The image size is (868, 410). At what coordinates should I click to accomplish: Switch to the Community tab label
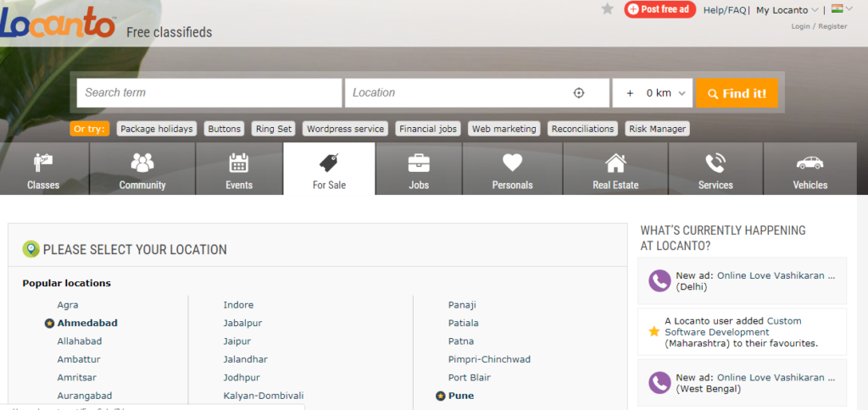pos(142,186)
